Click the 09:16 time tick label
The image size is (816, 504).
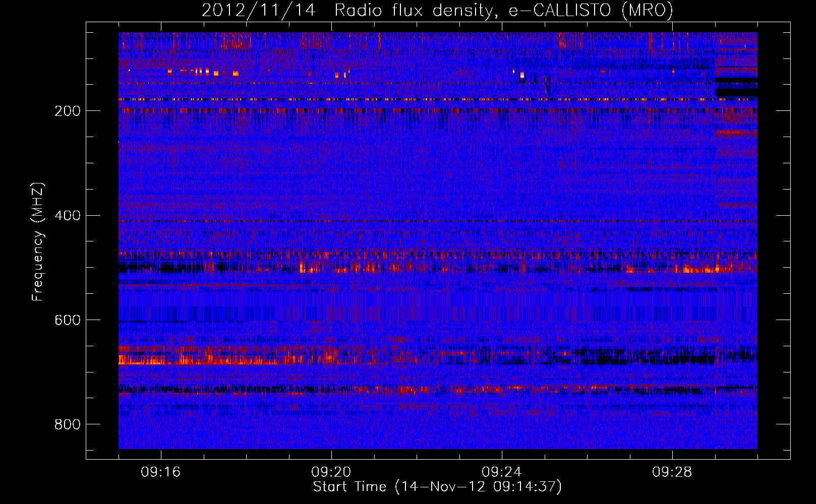point(161,472)
